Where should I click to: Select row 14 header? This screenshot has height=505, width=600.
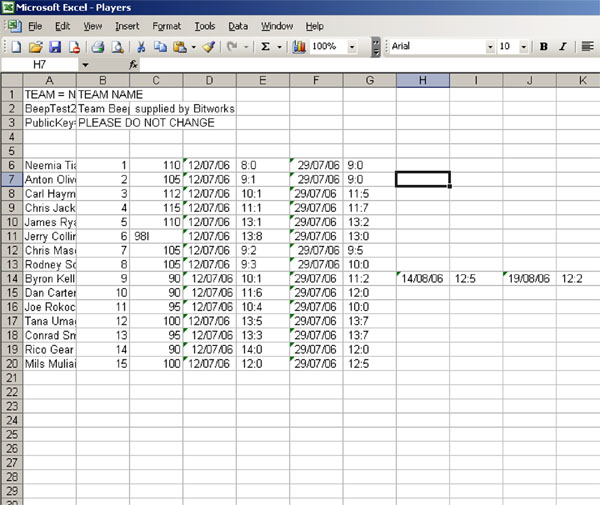(12, 279)
